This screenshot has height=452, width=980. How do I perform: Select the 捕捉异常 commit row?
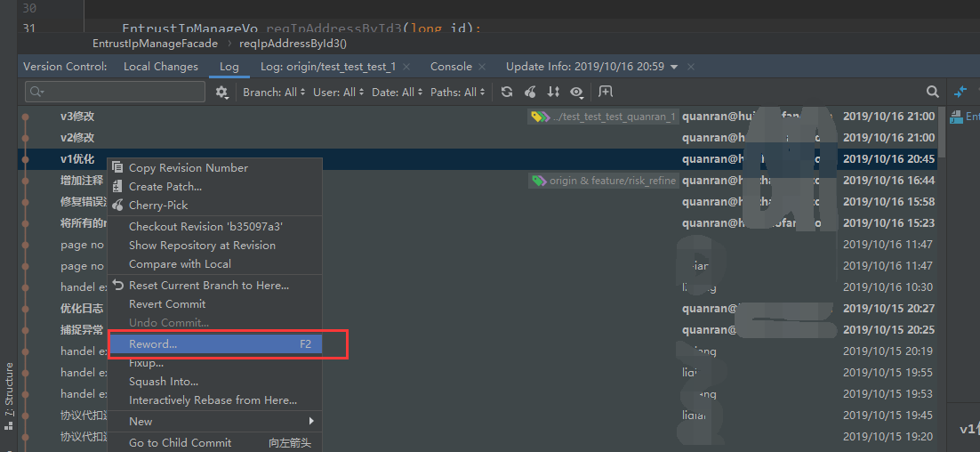478,329
